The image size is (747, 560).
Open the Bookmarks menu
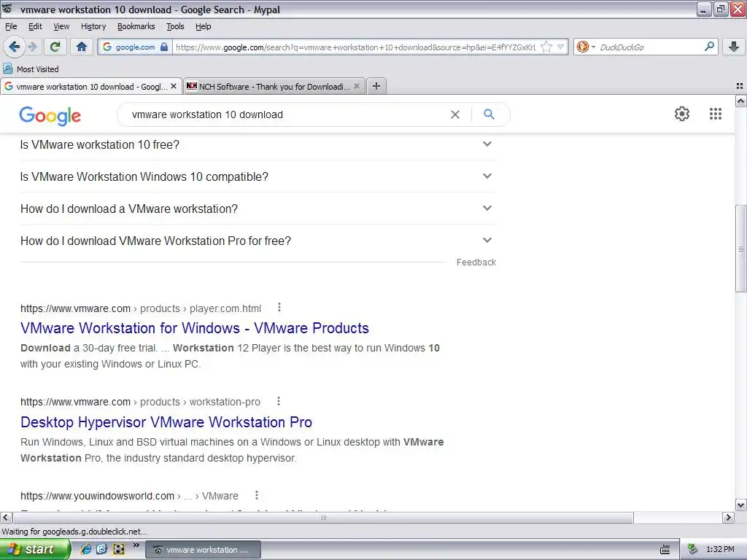point(136,26)
